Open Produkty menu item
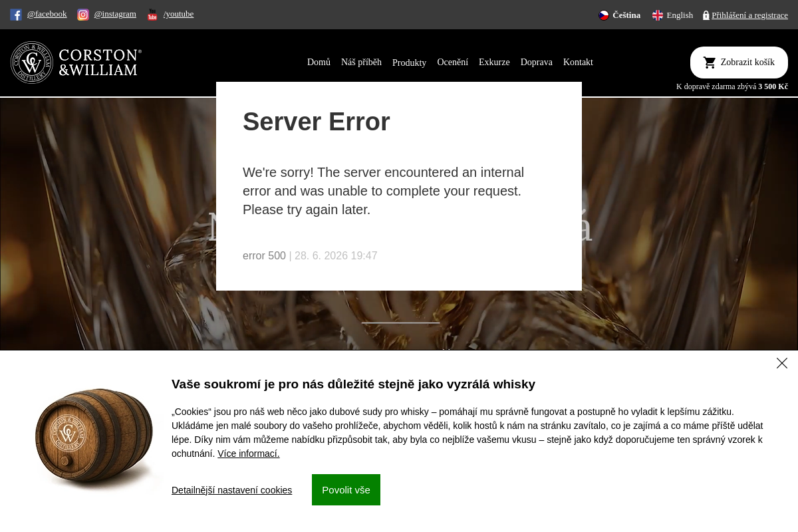This screenshot has width=798, height=532. point(409,63)
